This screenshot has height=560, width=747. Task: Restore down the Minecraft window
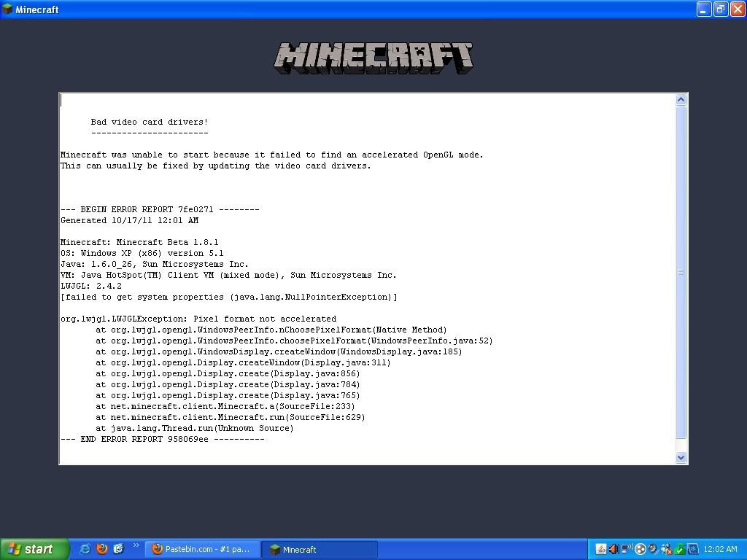point(721,9)
